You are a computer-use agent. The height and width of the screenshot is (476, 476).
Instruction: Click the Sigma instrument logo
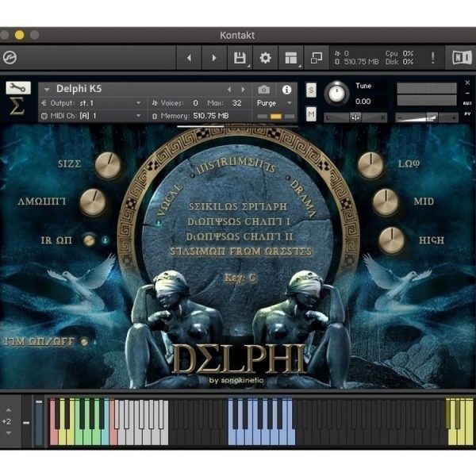[17, 106]
